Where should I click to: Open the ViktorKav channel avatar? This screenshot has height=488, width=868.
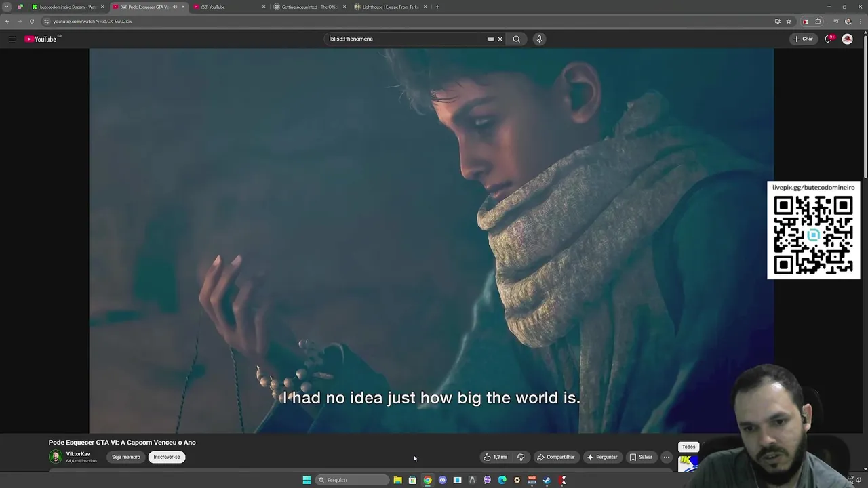(56, 457)
